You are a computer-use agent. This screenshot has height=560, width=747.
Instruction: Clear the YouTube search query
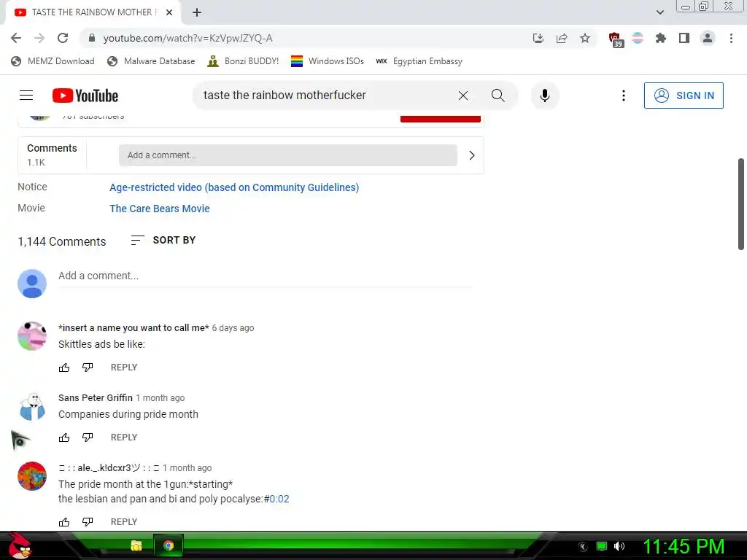tap(463, 96)
